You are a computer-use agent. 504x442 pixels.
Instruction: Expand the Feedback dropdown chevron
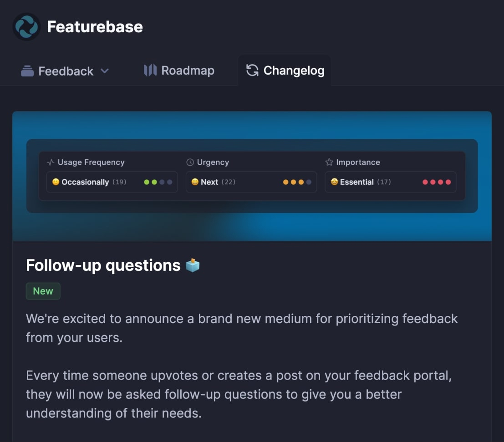105,71
